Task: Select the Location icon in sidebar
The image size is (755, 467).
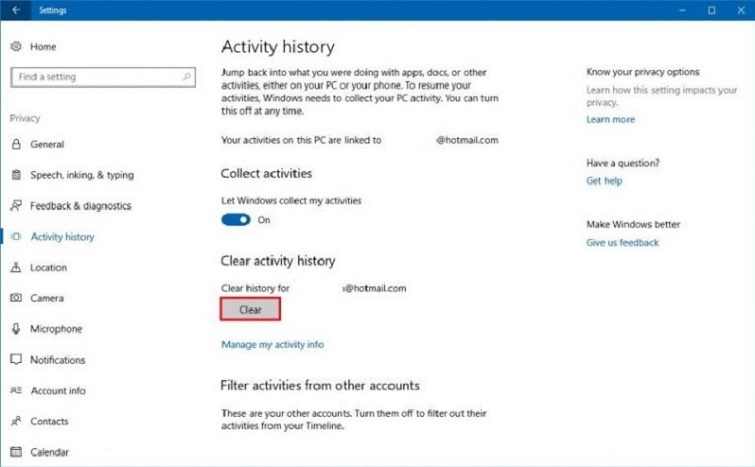Action: (x=16, y=268)
